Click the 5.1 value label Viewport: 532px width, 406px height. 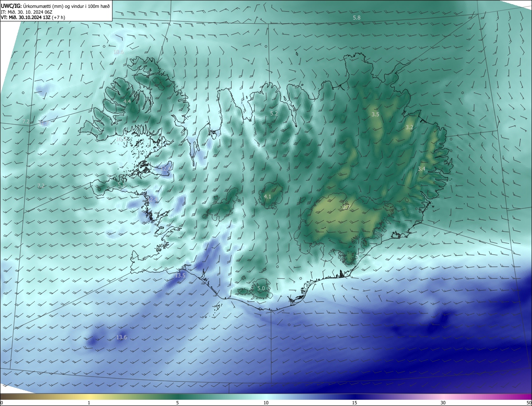[121, 185]
